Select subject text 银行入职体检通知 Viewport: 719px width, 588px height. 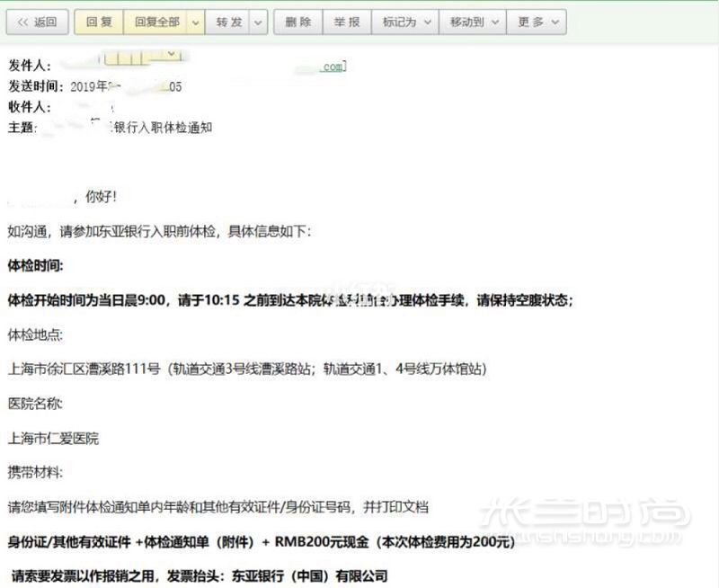coord(163,128)
